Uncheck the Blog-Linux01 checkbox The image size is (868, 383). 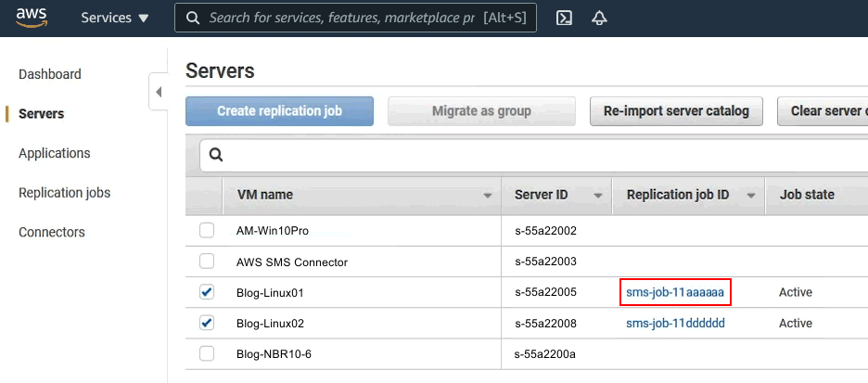pyautogui.click(x=207, y=292)
